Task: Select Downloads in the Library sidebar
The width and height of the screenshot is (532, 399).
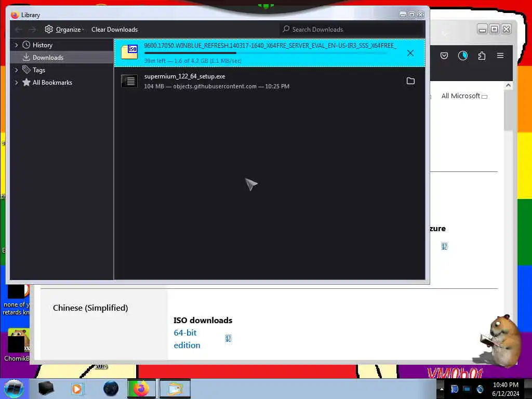Action: pos(62,57)
